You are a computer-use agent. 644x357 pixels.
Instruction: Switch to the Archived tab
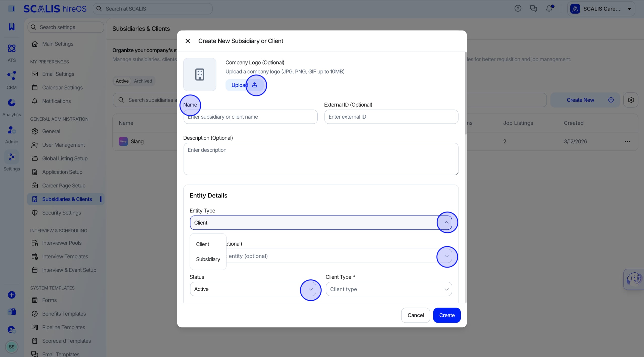click(x=143, y=81)
